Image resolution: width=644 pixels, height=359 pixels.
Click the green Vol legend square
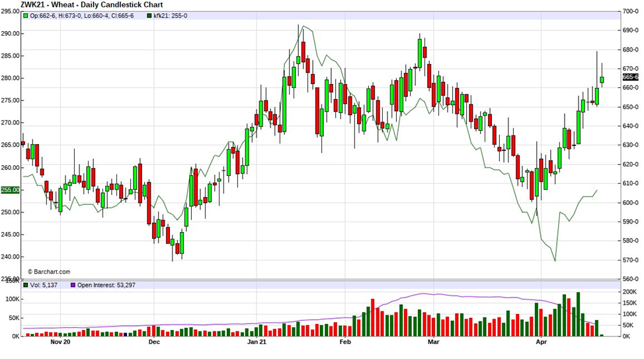coord(26,285)
